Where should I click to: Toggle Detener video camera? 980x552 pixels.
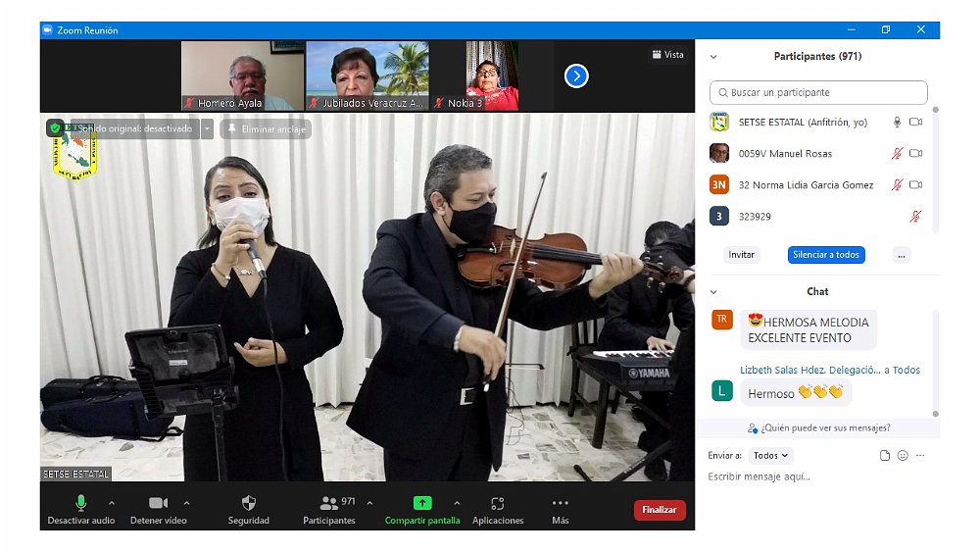[x=158, y=503]
